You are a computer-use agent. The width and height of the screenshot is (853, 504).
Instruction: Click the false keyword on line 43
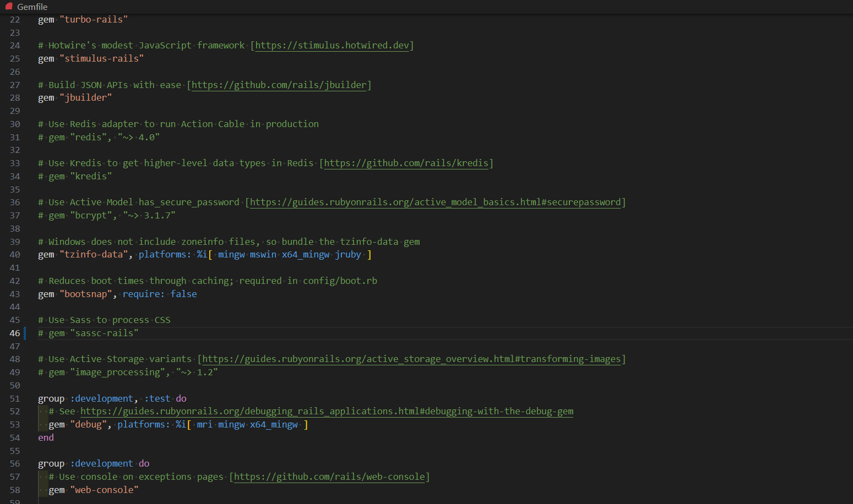pos(183,294)
